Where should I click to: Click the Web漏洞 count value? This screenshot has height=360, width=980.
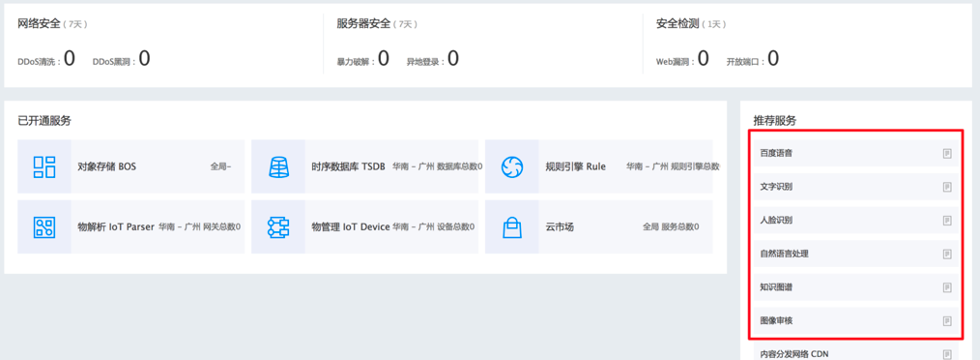click(704, 59)
